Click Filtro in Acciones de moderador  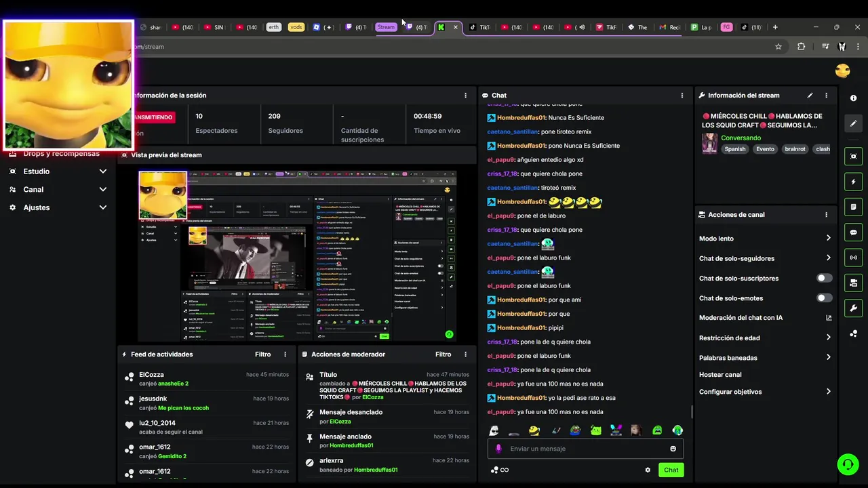point(443,354)
